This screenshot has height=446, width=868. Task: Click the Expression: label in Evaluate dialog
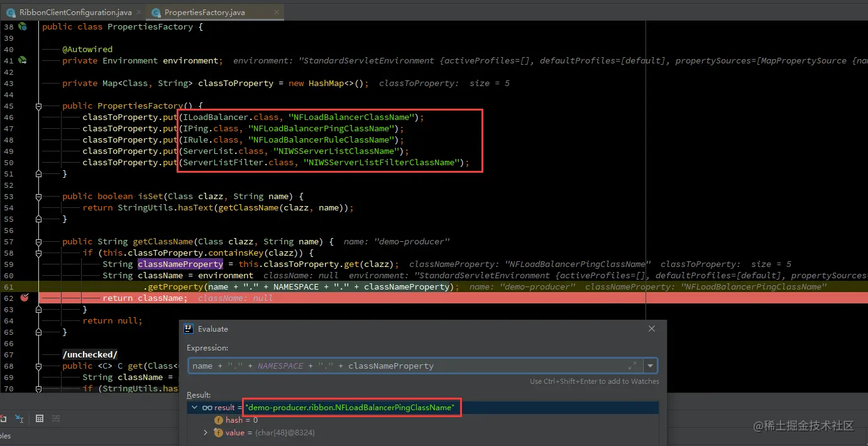(x=207, y=347)
